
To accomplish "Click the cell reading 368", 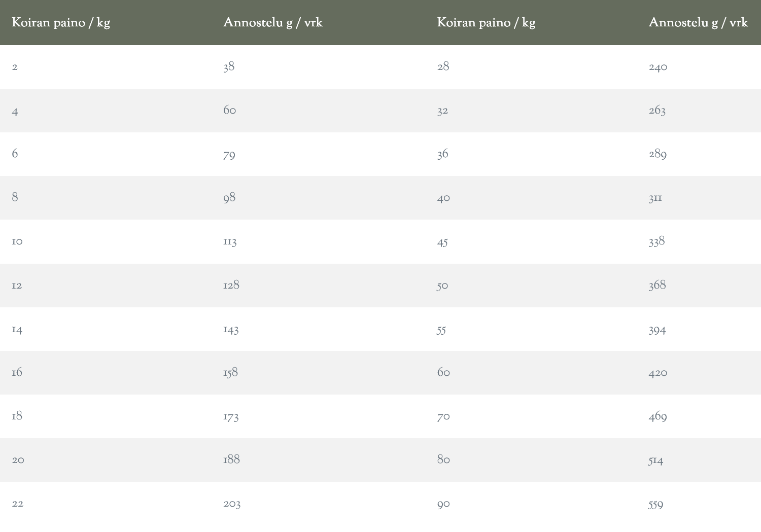I will point(657,285).
